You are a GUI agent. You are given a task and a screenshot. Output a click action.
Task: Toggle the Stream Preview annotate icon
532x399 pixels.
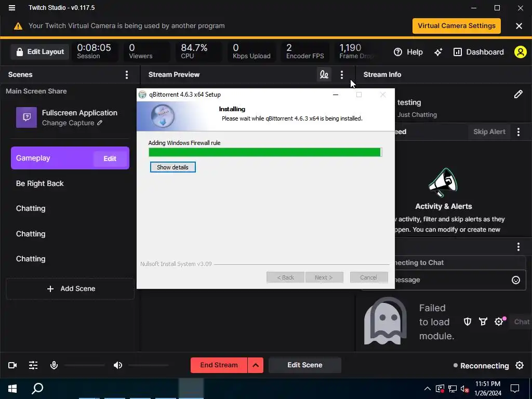coord(324,75)
